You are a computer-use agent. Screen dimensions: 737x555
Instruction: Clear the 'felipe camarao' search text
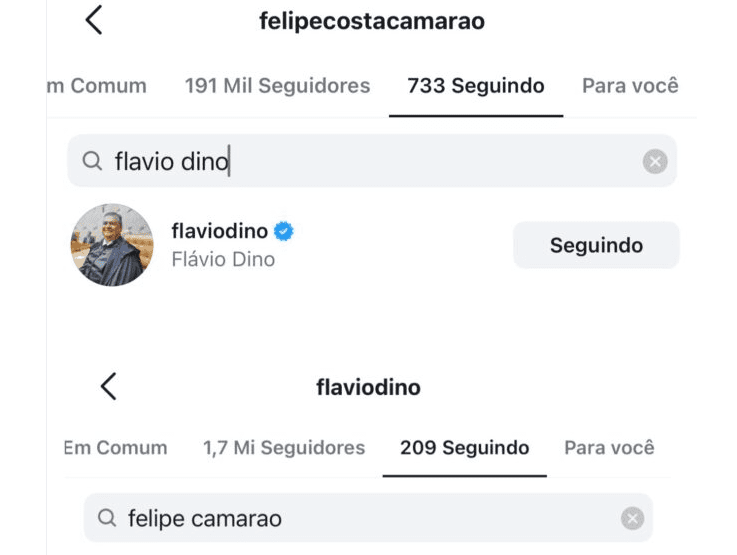(631, 518)
